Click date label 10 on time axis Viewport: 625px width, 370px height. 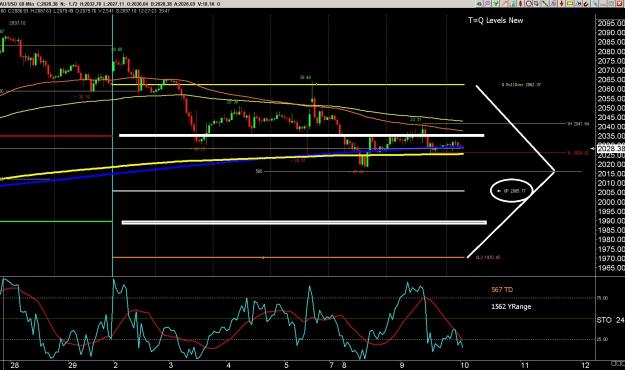tap(464, 365)
